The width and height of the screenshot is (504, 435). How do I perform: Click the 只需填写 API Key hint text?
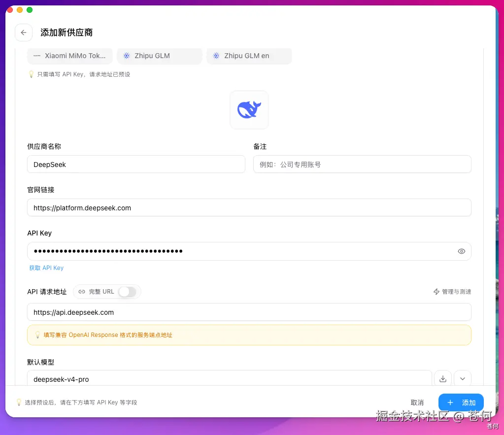[84, 74]
